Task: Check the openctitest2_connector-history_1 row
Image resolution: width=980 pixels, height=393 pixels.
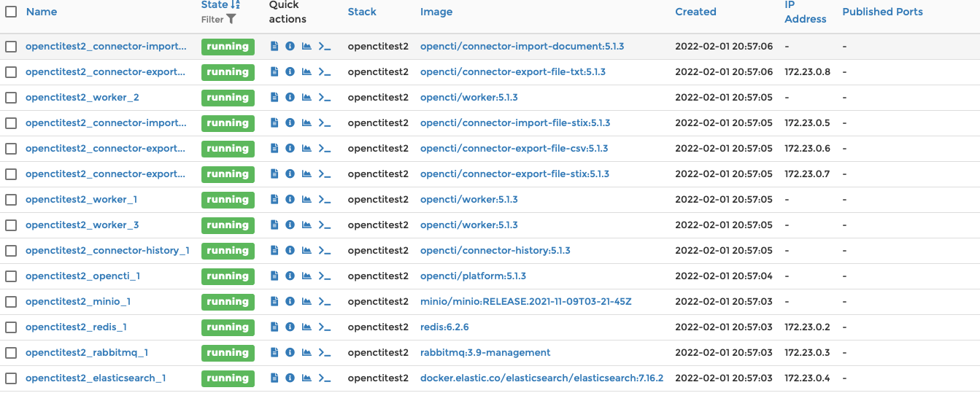Action: [x=11, y=250]
